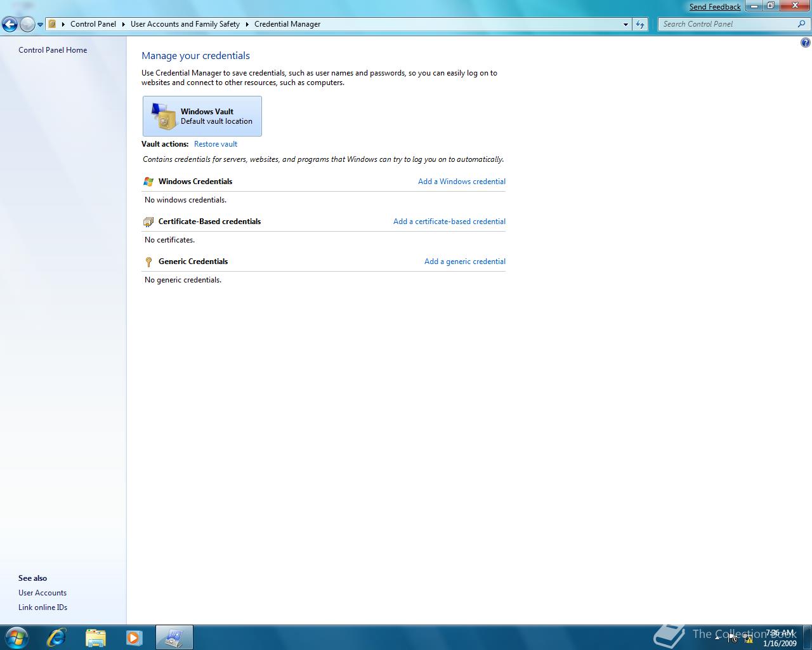Click the Control Panel icon in the address bar
Screen dimensions: 812x650
[x=53, y=24]
